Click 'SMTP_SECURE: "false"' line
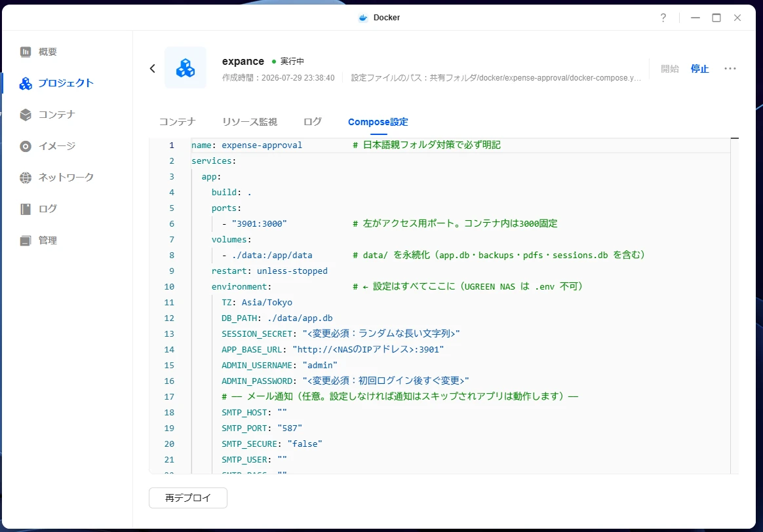The width and height of the screenshot is (763, 532). (272, 444)
